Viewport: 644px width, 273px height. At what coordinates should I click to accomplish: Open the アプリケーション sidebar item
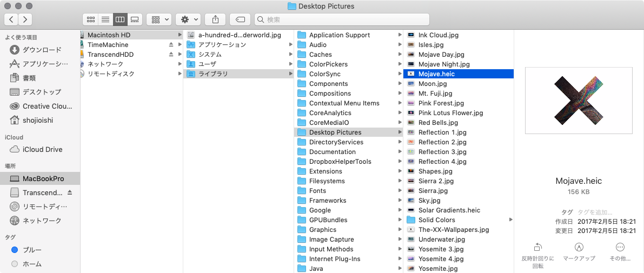(40, 64)
